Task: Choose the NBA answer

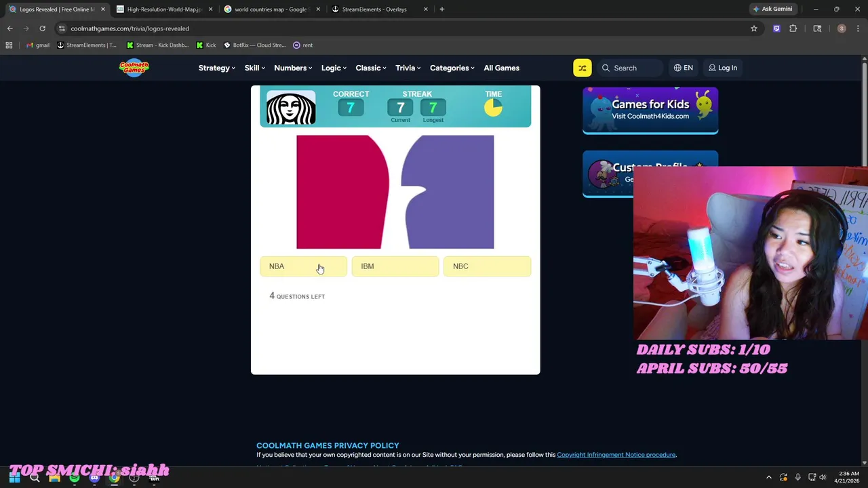Action: pyautogui.click(x=303, y=266)
